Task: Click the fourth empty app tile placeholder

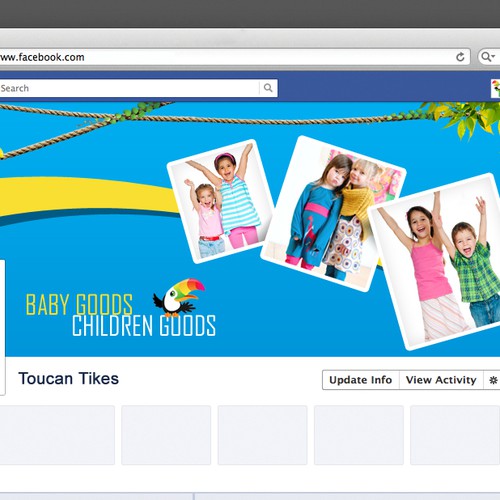Action: [x=359, y=435]
